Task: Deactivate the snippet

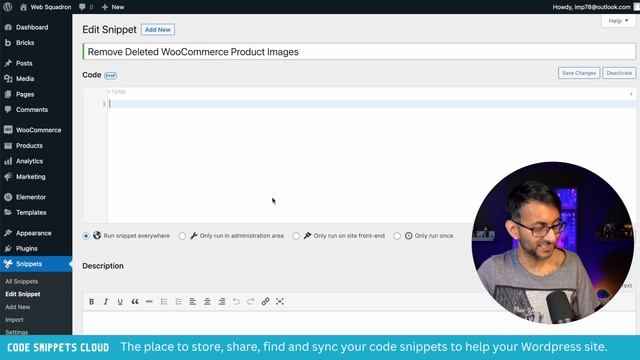Action: (619, 73)
